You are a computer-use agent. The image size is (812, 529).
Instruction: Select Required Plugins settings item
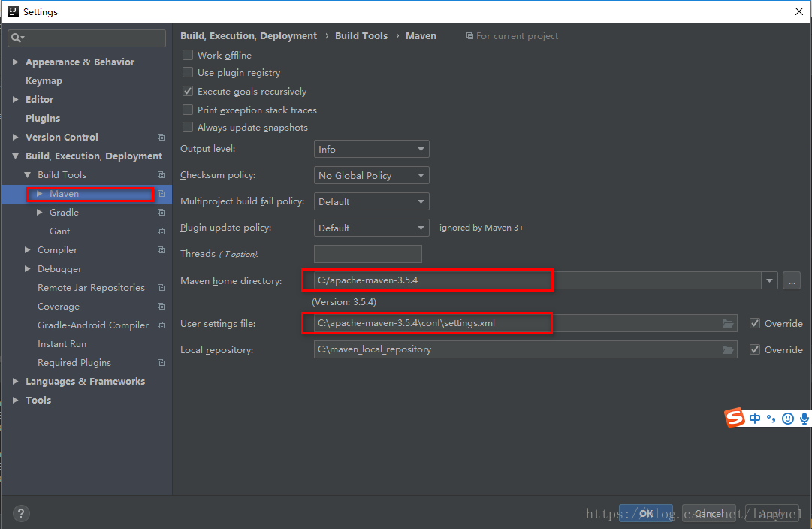tap(74, 363)
